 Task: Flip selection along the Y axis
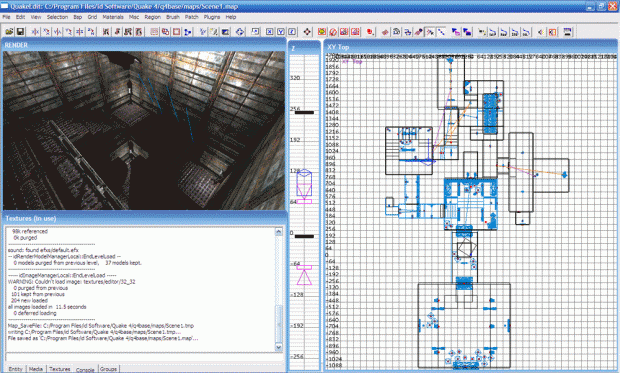(x=57, y=32)
